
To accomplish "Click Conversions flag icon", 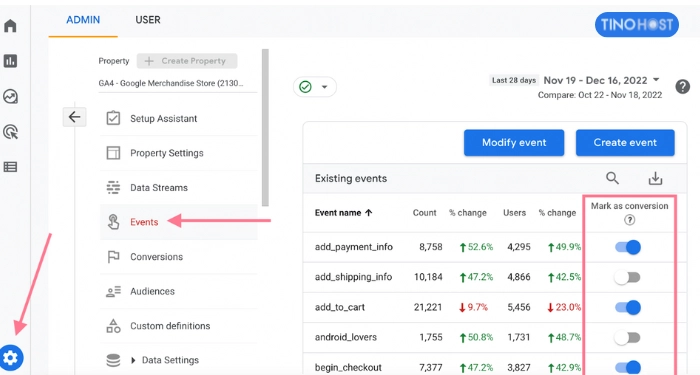I will tap(113, 257).
